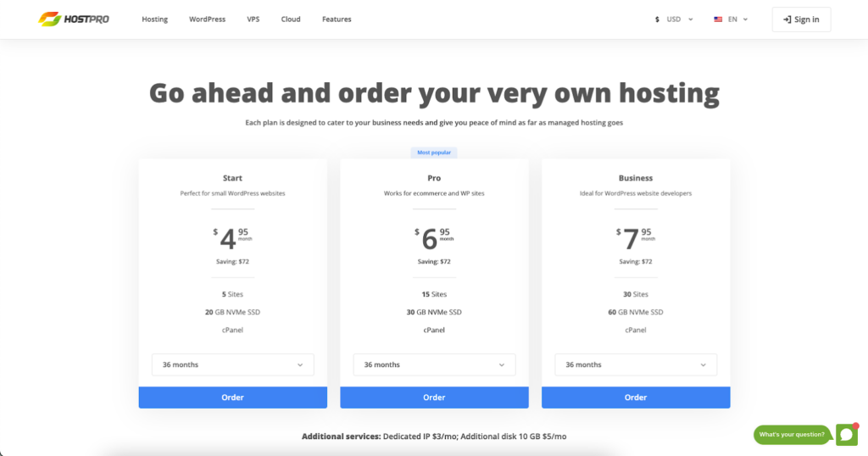The image size is (868, 456).
Task: Expand the Pro plan billing period dropdown
Action: pyautogui.click(x=434, y=364)
